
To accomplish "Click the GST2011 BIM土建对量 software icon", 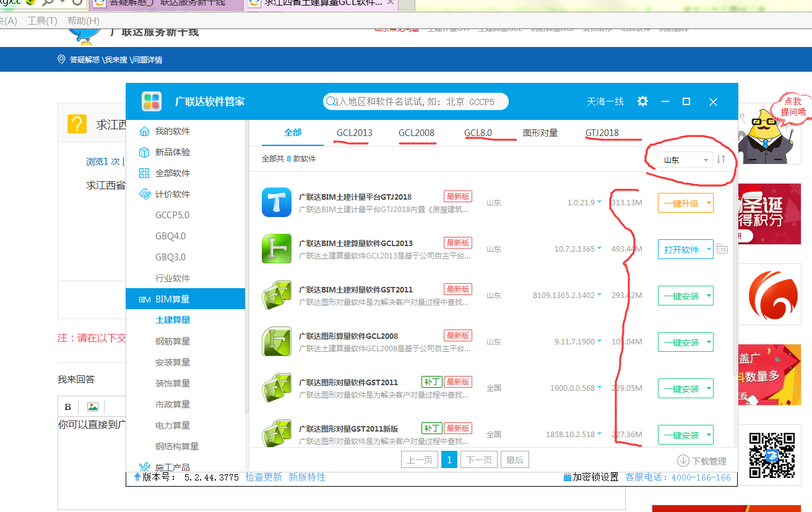I will (277, 295).
